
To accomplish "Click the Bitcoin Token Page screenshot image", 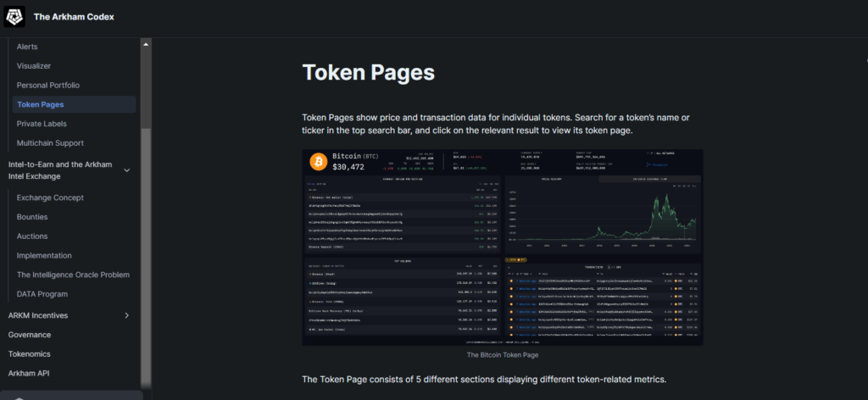I will point(503,247).
